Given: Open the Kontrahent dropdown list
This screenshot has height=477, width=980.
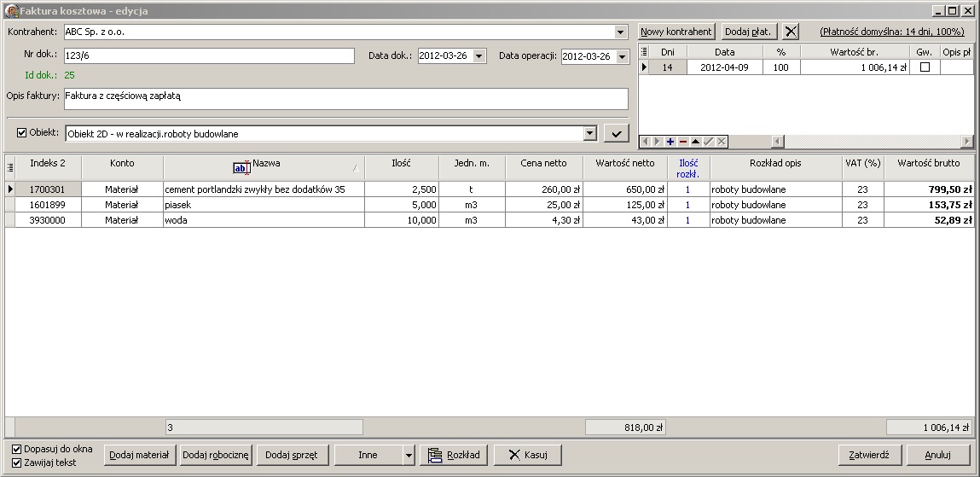Looking at the screenshot, I should point(620,32).
